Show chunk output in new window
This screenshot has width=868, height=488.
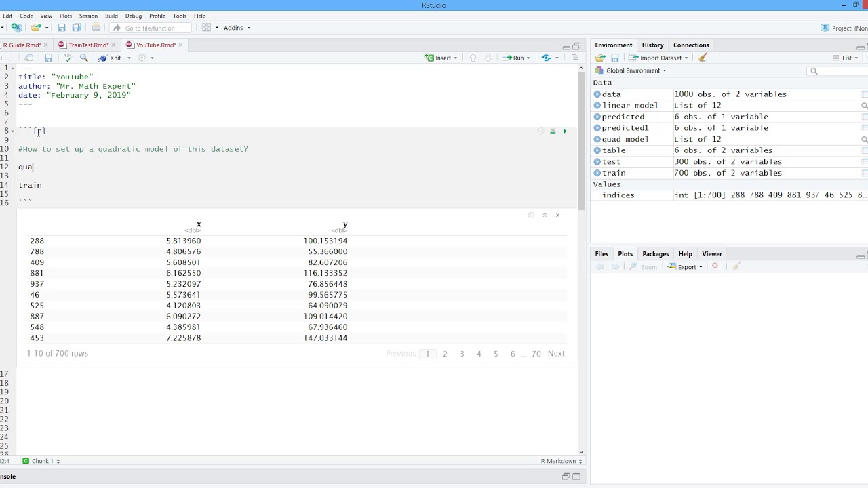point(531,215)
